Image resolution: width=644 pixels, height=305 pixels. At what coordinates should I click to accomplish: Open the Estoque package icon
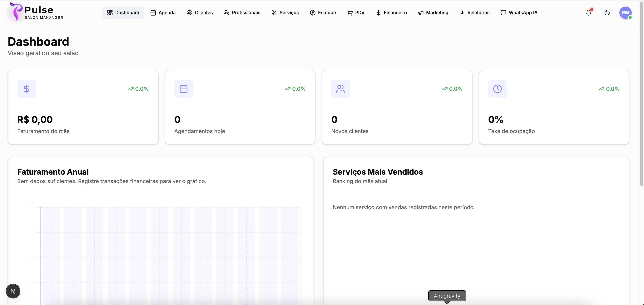[313, 12]
